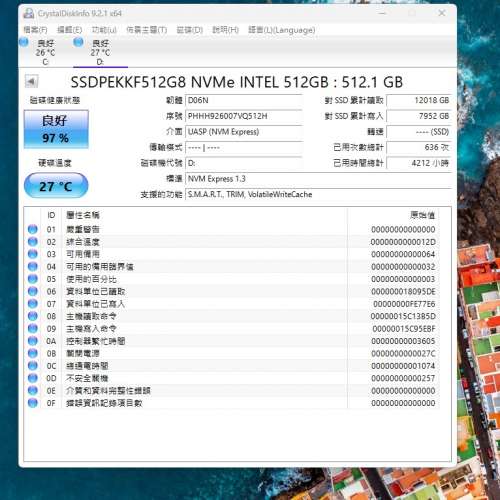Screen dimensions: 500x500
Task: Click raw value 000000018095DE
Action: point(403,291)
